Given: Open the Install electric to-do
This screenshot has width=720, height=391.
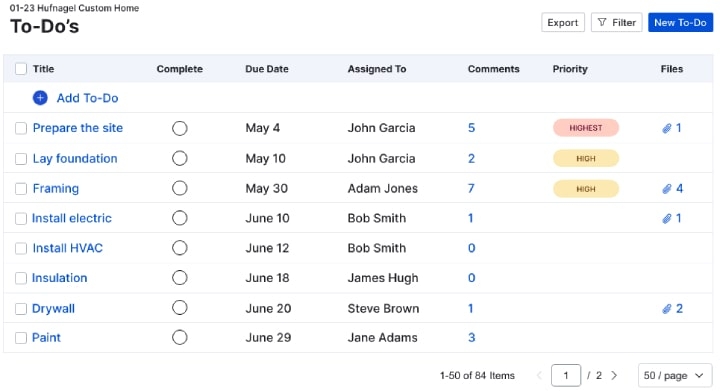Looking at the screenshot, I should click(72, 218).
